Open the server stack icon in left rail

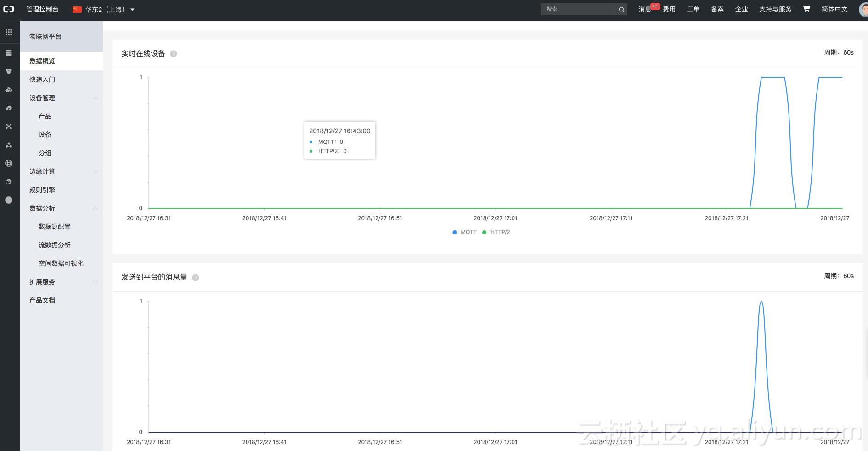tap(9, 53)
